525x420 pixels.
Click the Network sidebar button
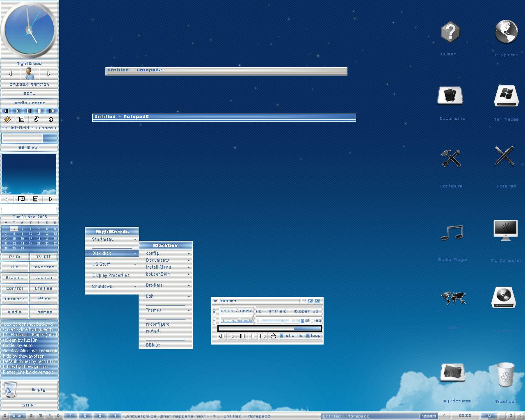(15, 299)
